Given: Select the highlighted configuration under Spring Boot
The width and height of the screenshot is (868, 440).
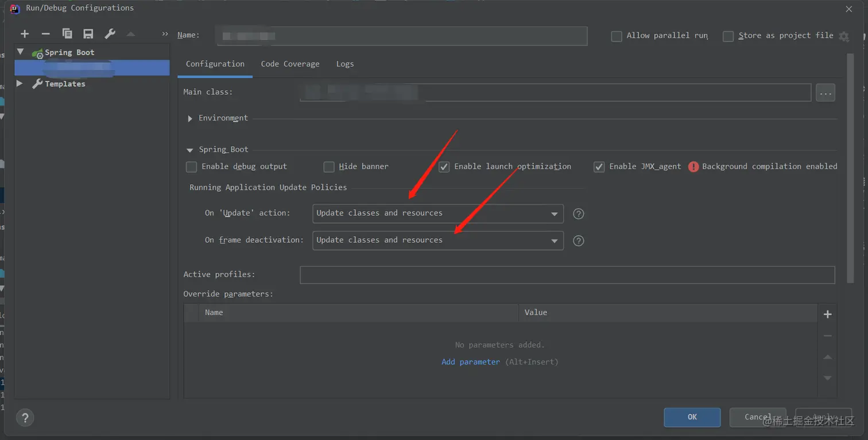Looking at the screenshot, I should tap(92, 68).
